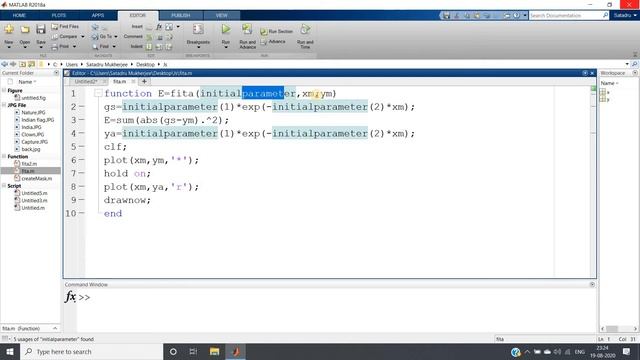Insert function using the fx ribbon icon
This screenshot has width=640, height=360.
pyautogui.click(x=159, y=27)
